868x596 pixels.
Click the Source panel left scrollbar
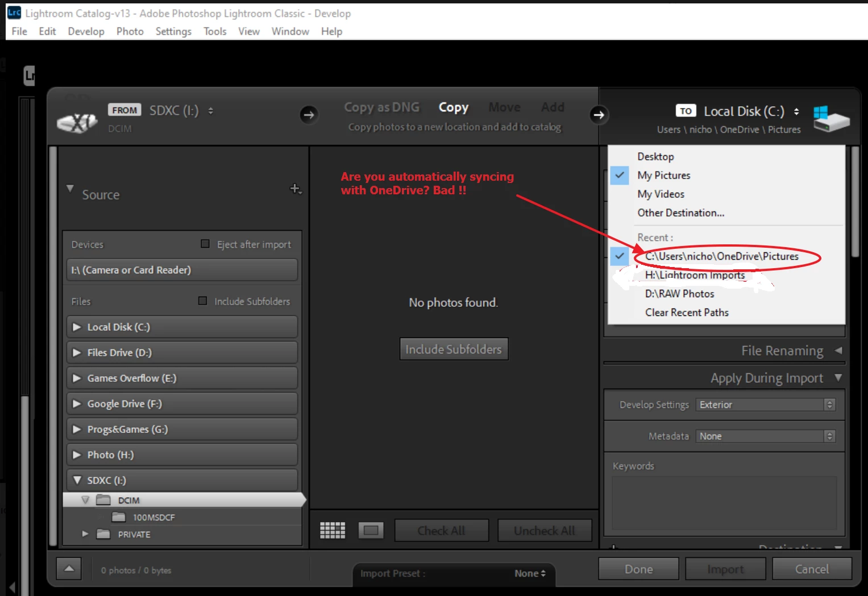tap(53, 345)
